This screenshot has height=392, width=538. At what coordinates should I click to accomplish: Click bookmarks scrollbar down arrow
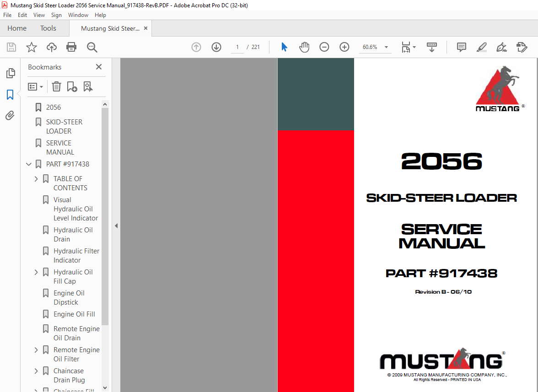click(105, 388)
